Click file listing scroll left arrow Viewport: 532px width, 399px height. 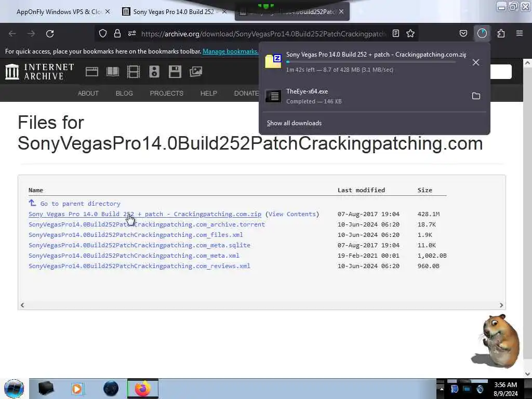(x=22, y=305)
